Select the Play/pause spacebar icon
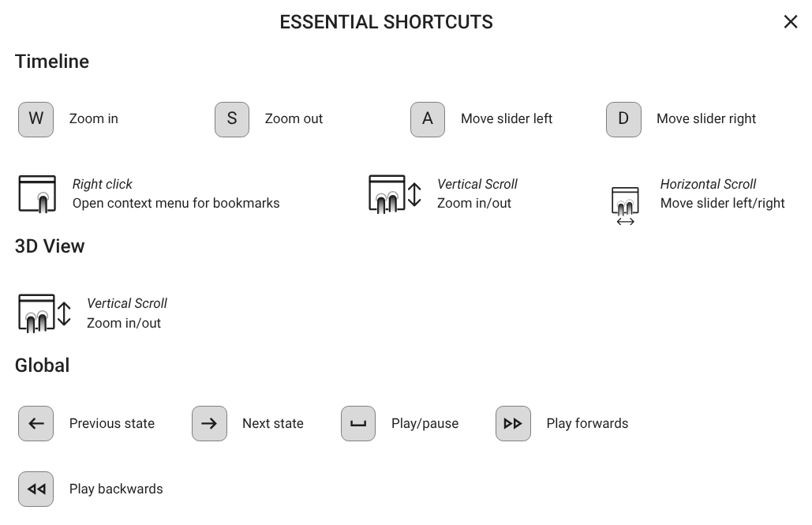Image resolution: width=812 pixels, height=525 pixels. pyautogui.click(x=357, y=423)
